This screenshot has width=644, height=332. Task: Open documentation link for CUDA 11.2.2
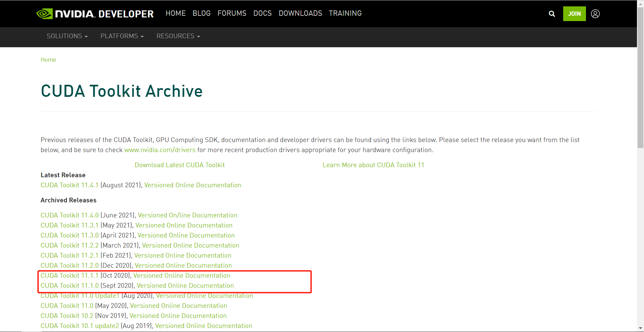pos(191,246)
